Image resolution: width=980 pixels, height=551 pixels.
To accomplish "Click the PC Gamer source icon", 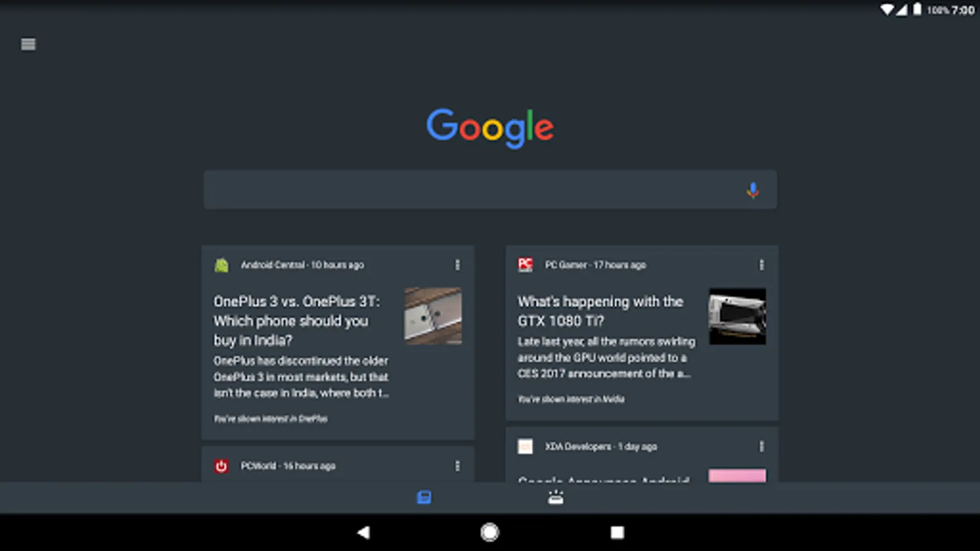I will [526, 265].
